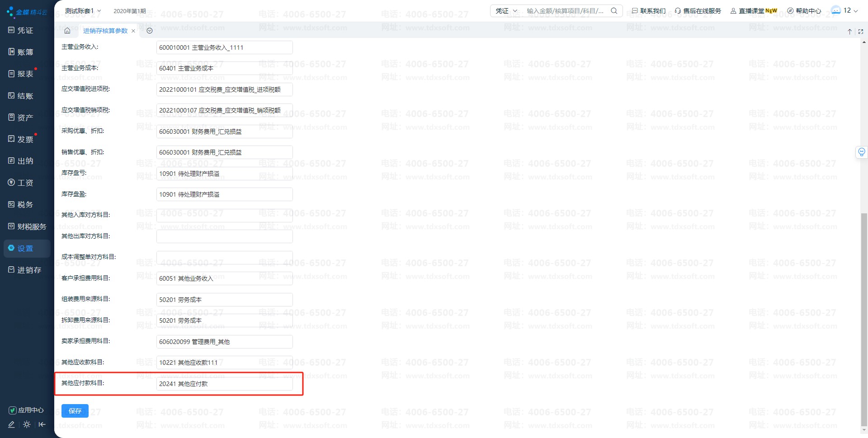Collapse the left sidebar with arrow icon
Screen dimensions: 868x438
point(42,424)
